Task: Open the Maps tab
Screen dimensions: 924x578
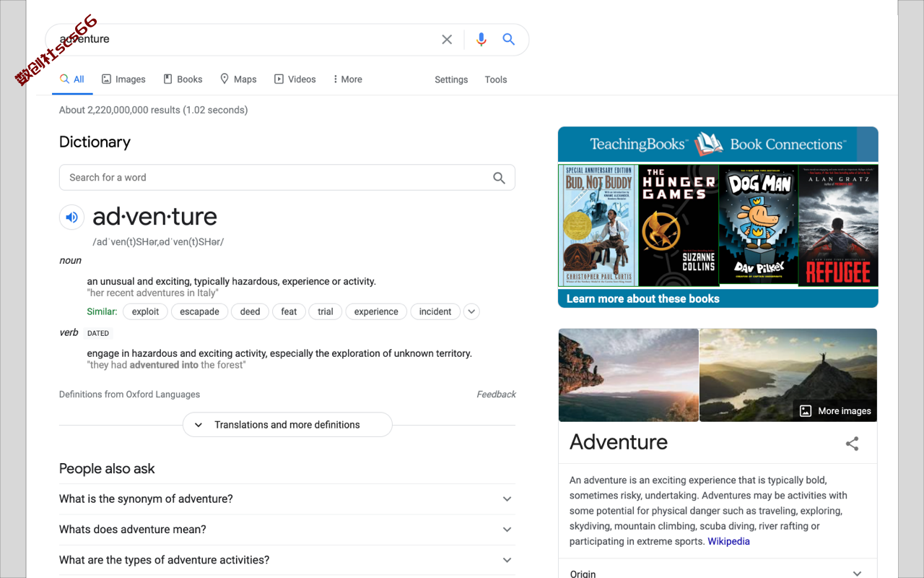Action: (238, 79)
